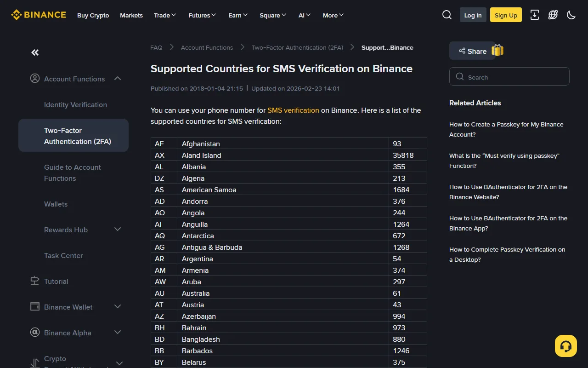Click Account Functions breadcrumb
The image size is (588, 368).
(207, 47)
